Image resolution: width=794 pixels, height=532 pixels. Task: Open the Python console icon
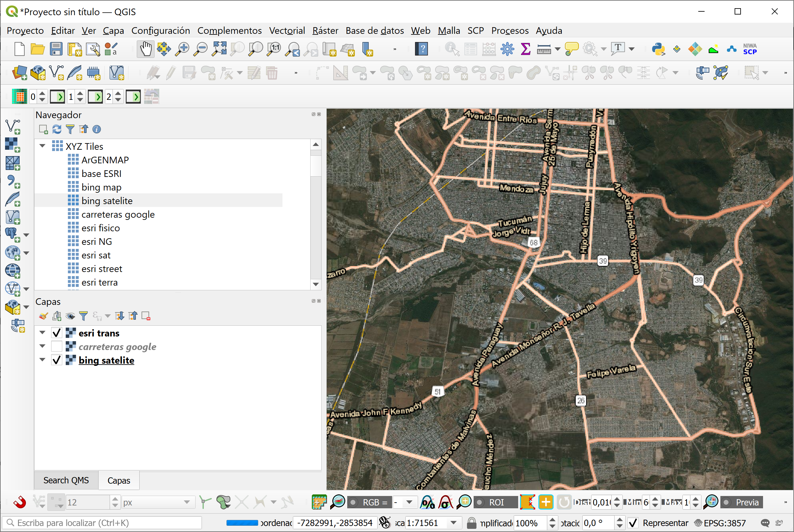658,49
